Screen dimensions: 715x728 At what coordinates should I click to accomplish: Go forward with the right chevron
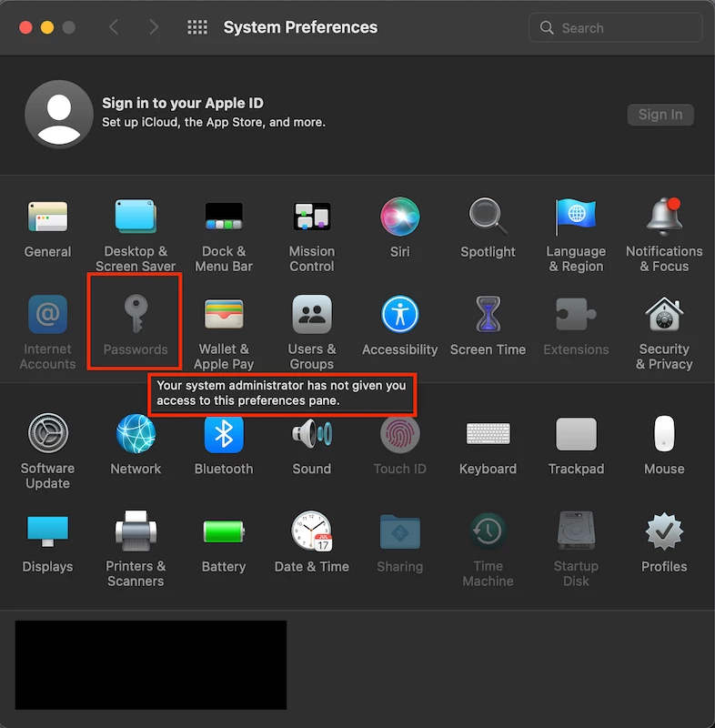tap(154, 27)
